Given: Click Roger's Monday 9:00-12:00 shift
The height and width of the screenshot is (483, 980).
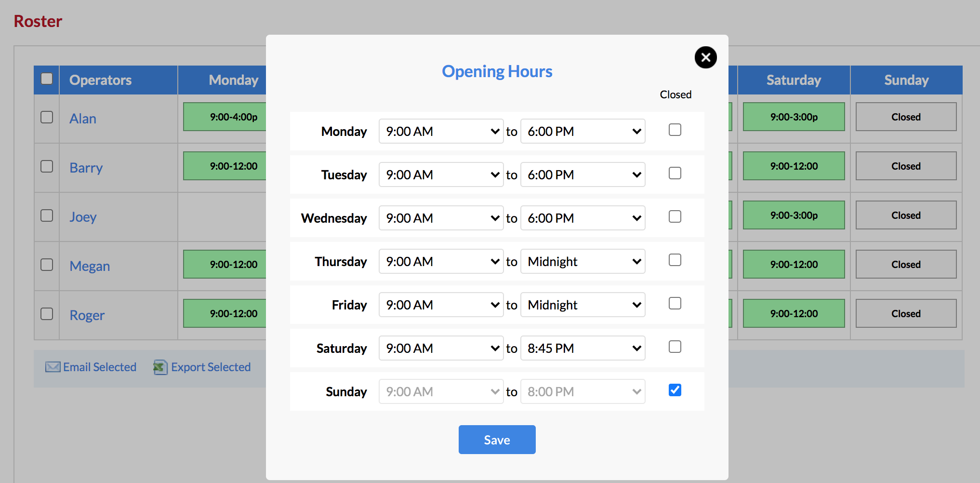Looking at the screenshot, I should pyautogui.click(x=225, y=313).
